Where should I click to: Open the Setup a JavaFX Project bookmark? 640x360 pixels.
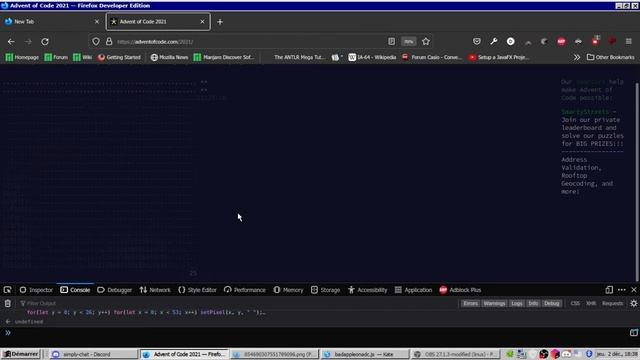499,58
